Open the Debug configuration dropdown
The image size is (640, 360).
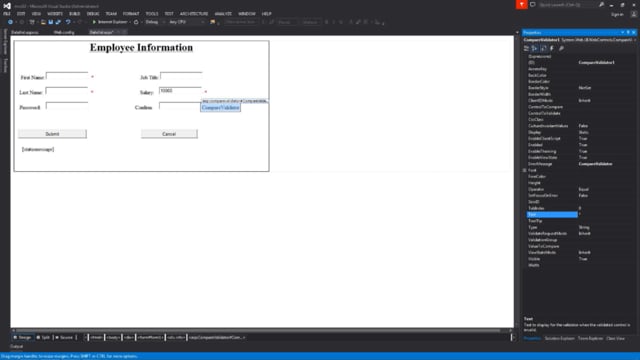click(154, 22)
